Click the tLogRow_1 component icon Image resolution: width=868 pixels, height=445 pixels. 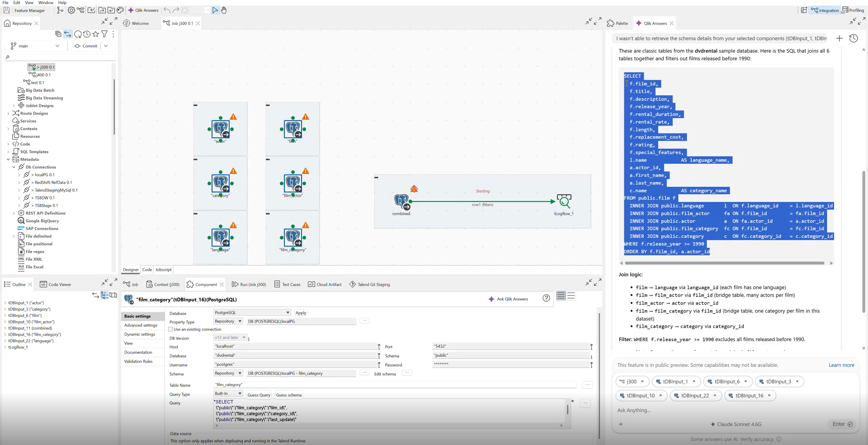tap(564, 202)
